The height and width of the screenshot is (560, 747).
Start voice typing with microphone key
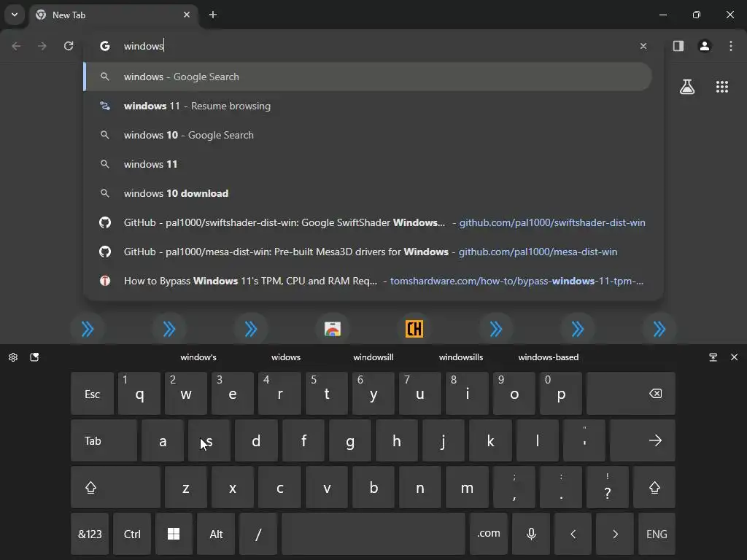(531, 534)
